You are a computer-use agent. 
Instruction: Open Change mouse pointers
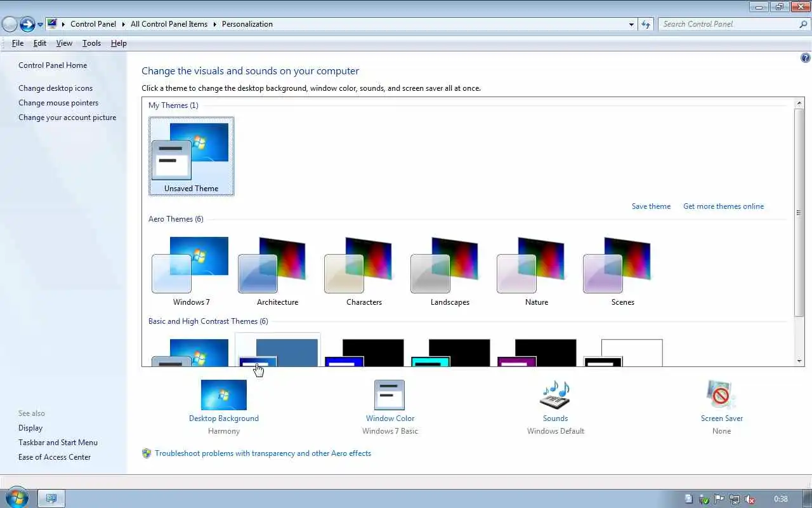click(x=58, y=103)
